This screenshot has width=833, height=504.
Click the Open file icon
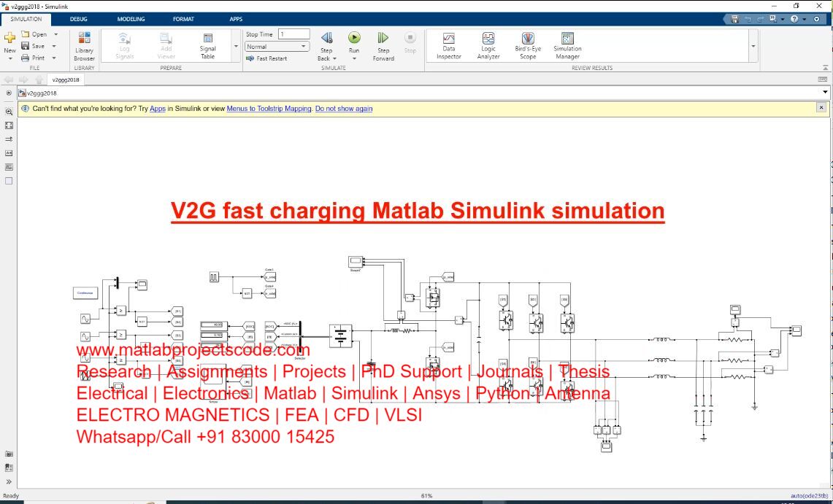point(25,34)
